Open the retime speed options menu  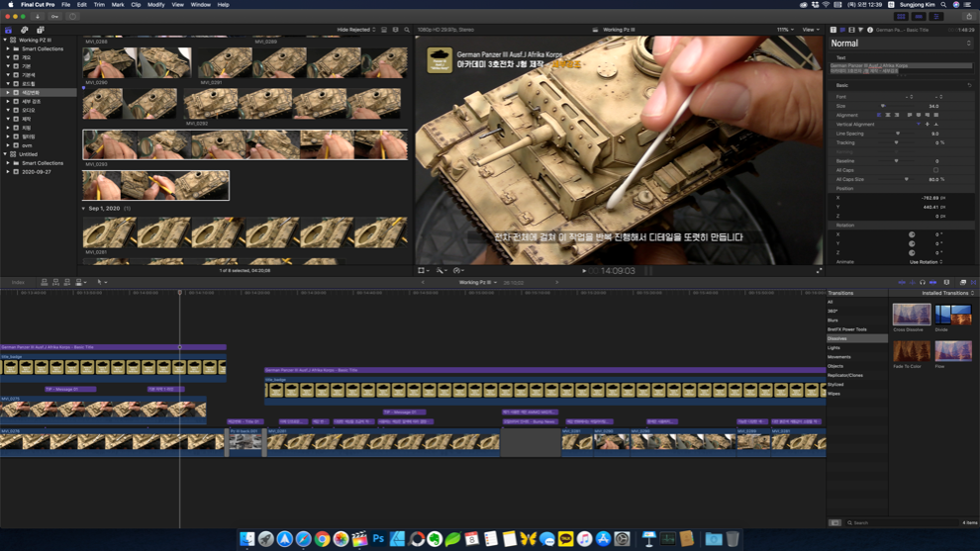click(x=458, y=271)
